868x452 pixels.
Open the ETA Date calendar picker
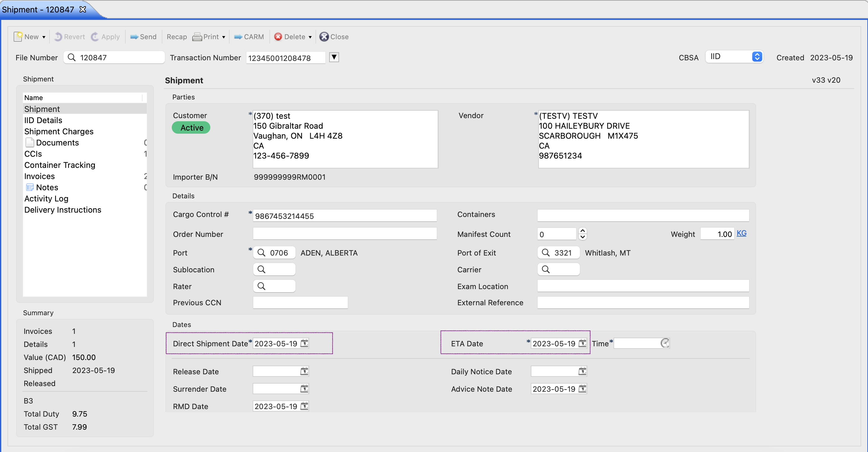tap(582, 343)
